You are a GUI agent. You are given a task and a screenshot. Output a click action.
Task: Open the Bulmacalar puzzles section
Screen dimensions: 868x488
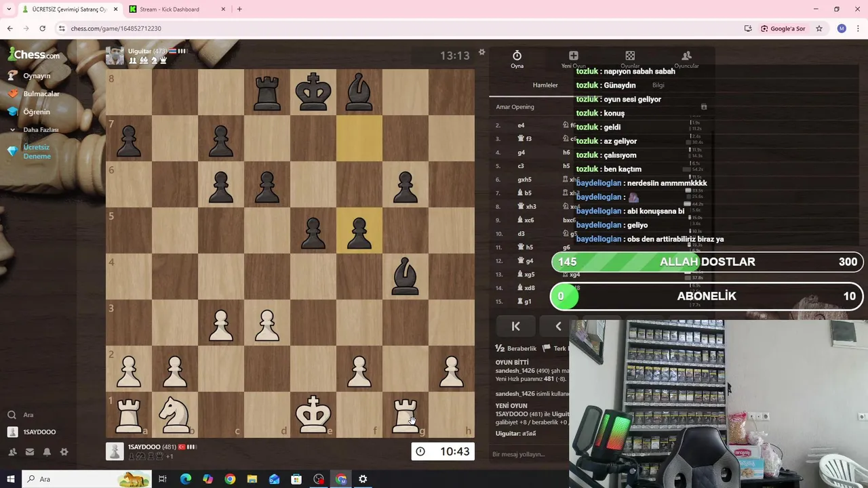click(41, 94)
